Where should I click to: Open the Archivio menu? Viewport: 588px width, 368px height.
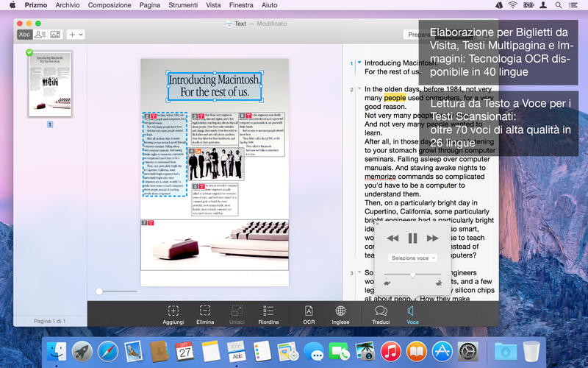click(x=68, y=5)
